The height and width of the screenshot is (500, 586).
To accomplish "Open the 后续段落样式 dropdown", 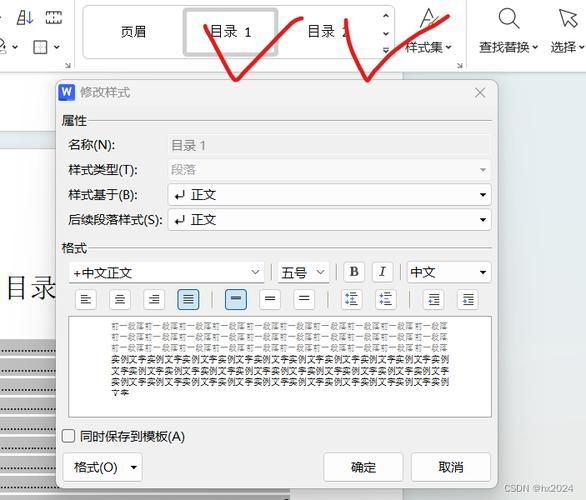I will click(329, 220).
